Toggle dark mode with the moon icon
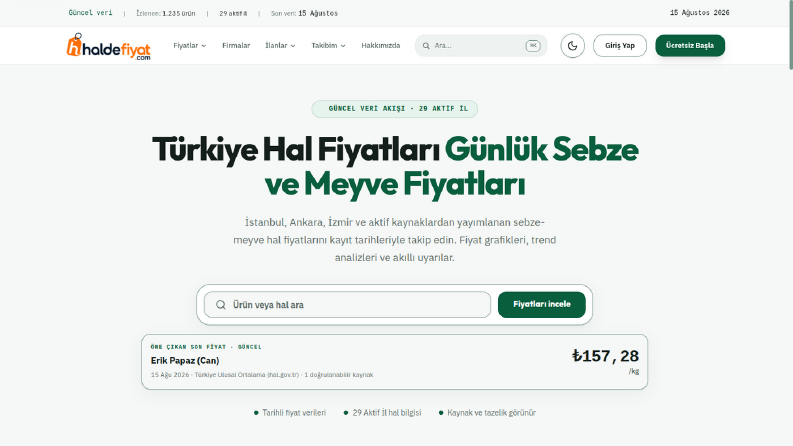The image size is (793, 446). (572, 46)
